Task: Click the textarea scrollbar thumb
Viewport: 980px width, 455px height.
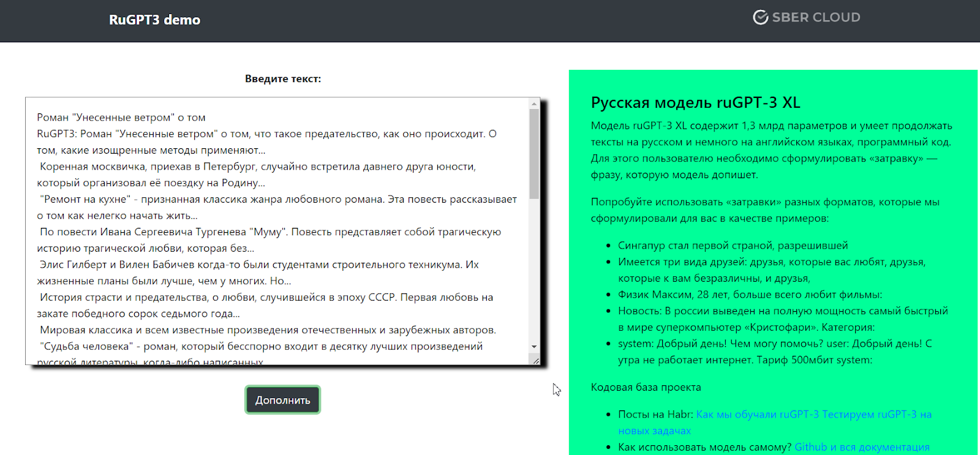Action: [534, 154]
